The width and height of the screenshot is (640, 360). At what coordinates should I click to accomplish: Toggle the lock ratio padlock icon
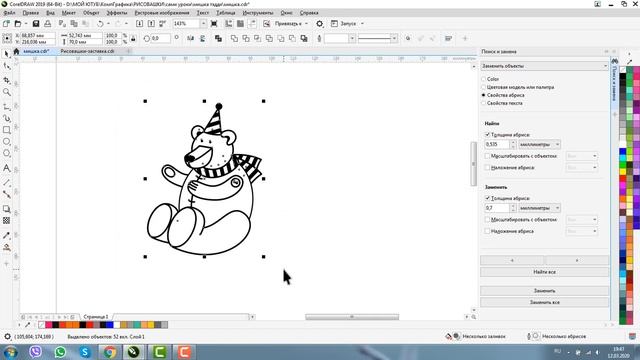click(133, 39)
